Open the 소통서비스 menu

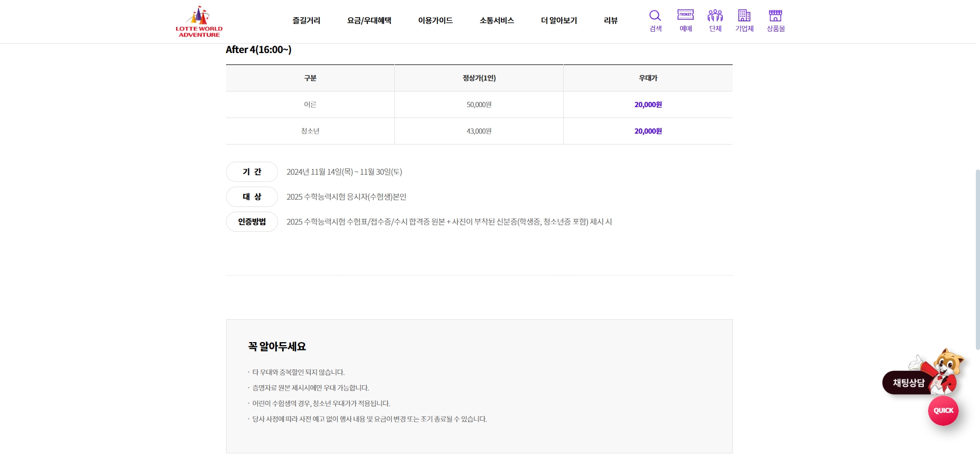(x=497, y=20)
